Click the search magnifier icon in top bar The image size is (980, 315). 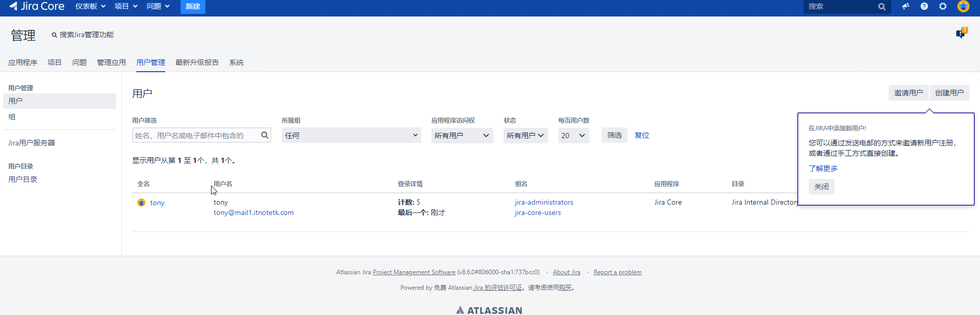pos(882,7)
